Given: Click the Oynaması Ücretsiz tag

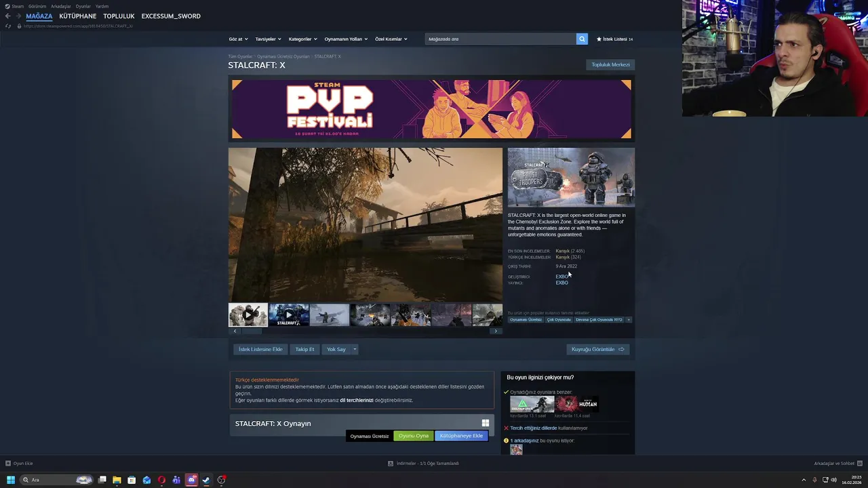Looking at the screenshot, I should coord(526,319).
